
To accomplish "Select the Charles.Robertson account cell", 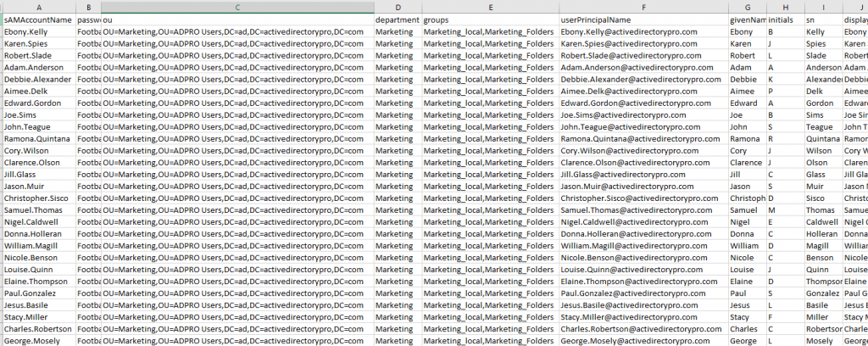I will pos(39,329).
